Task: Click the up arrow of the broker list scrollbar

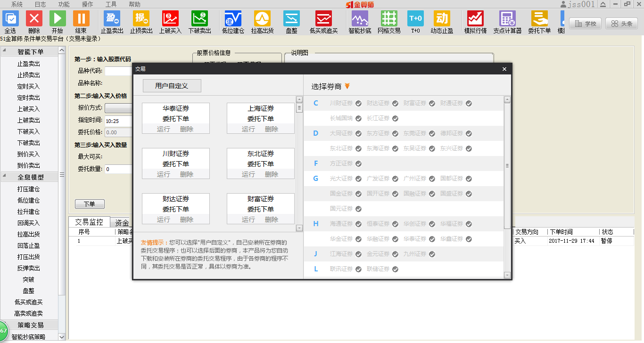Action: (x=507, y=99)
